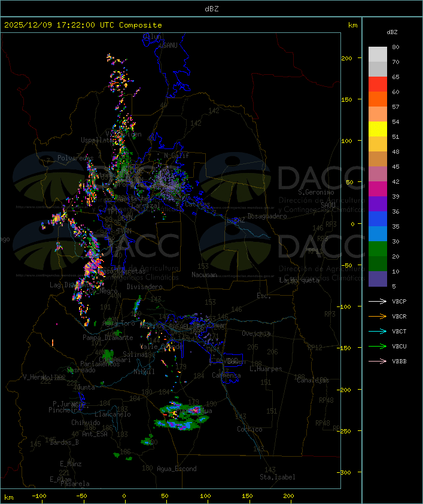Click the orange VBCR arrow icon
The height and width of the screenshot is (504, 423).
[x=378, y=316]
